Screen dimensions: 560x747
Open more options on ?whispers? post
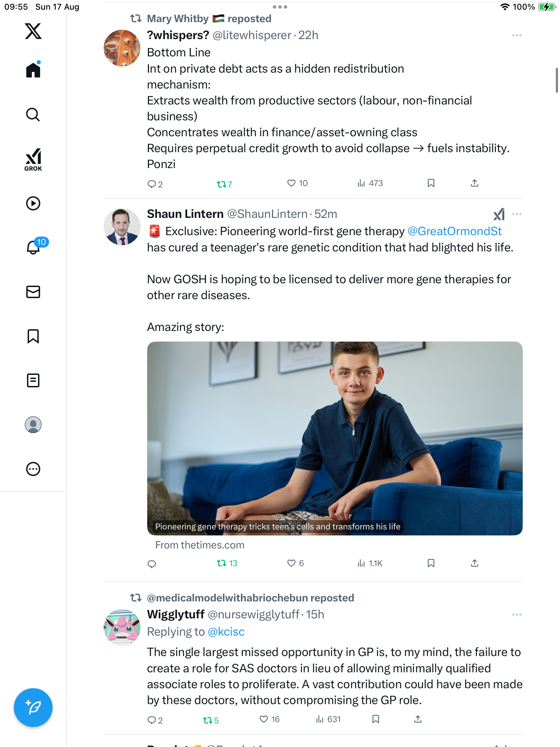pyautogui.click(x=516, y=35)
